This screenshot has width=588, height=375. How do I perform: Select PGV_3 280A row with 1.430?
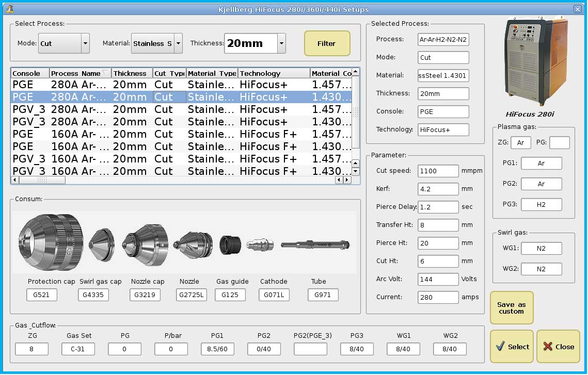(182, 122)
